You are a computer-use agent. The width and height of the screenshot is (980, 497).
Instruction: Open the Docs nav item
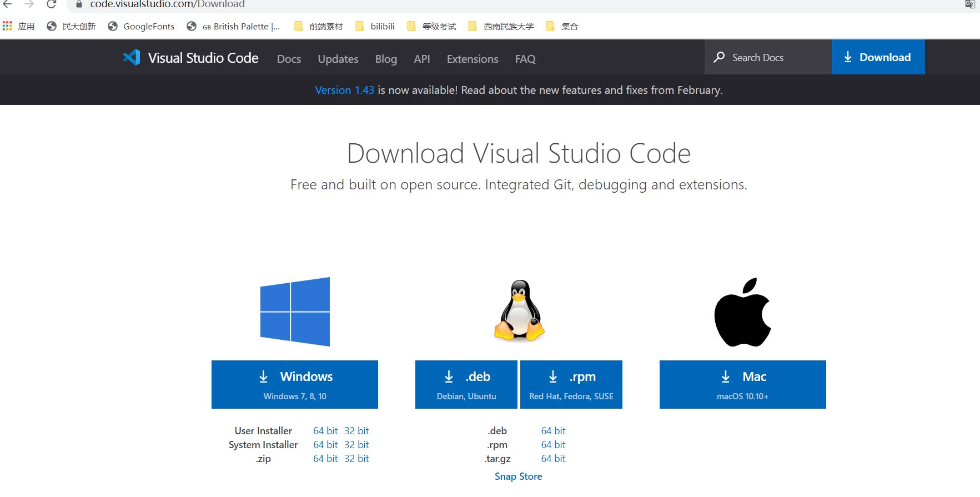[289, 59]
